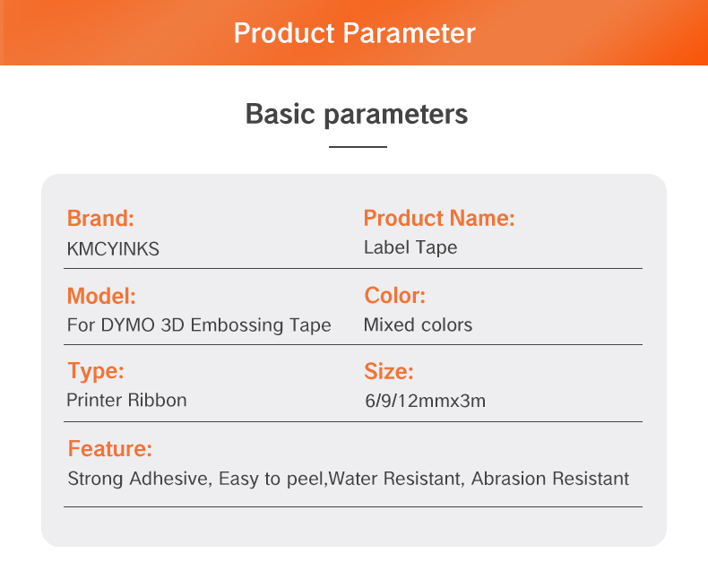The width and height of the screenshot is (708, 588).
Task: Click the "Abrasion Resistant" feature text
Action: click(550, 478)
